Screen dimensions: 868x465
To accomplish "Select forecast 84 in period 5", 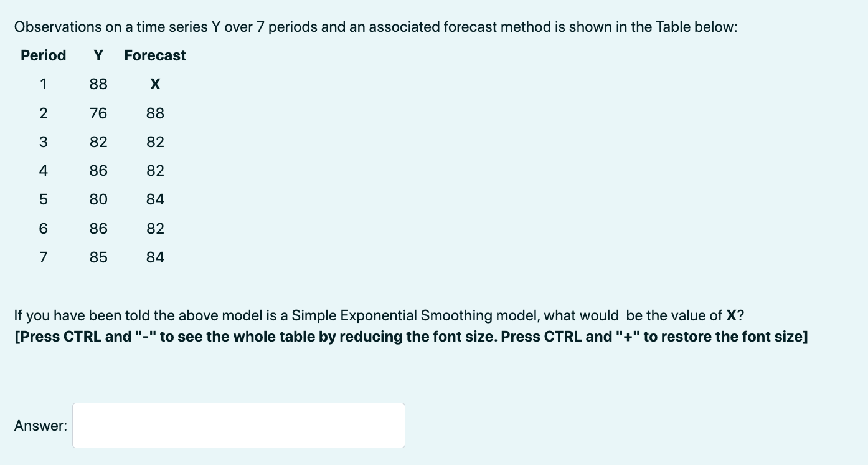I will [155, 199].
